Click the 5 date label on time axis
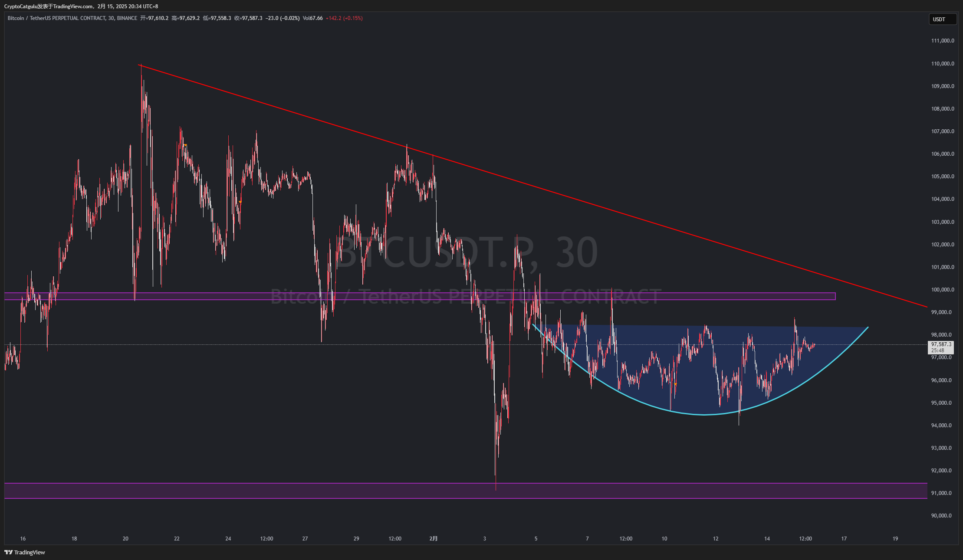Screen dimensions: 963x560 click(x=536, y=538)
